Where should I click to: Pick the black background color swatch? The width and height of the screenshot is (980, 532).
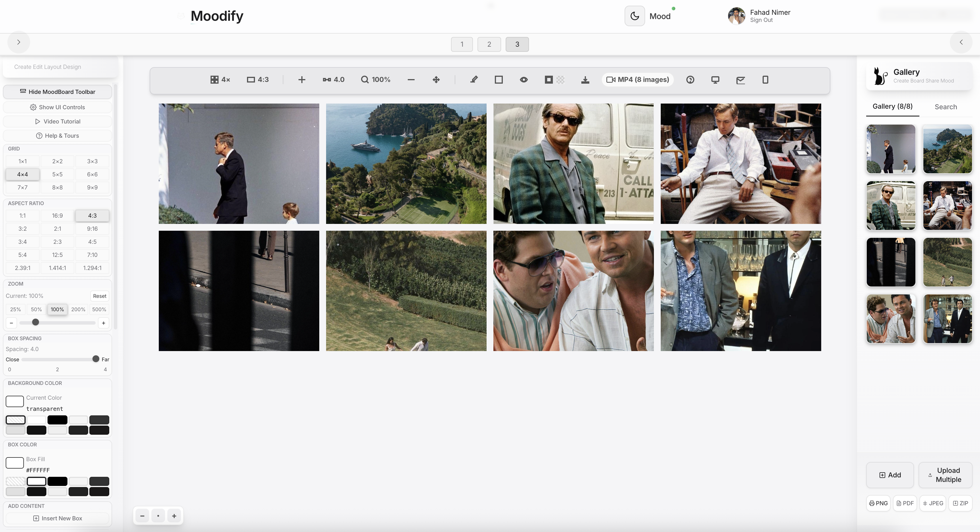[x=57, y=420]
